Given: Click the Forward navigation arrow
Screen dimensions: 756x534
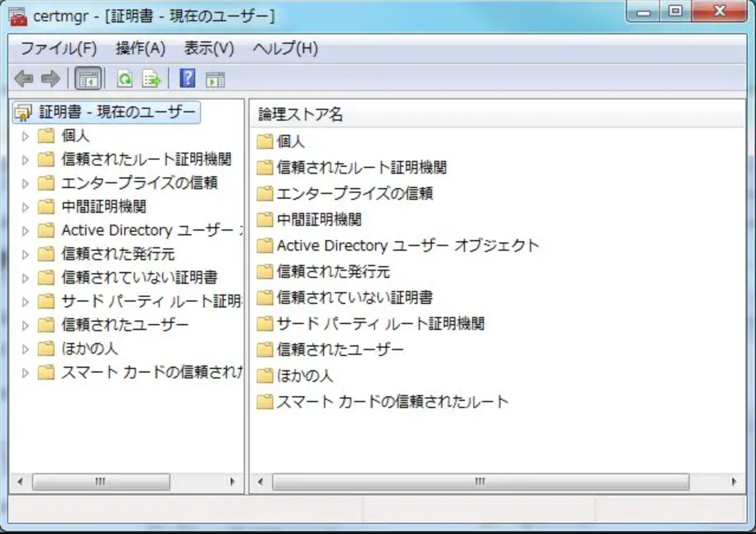Looking at the screenshot, I should click(x=50, y=77).
